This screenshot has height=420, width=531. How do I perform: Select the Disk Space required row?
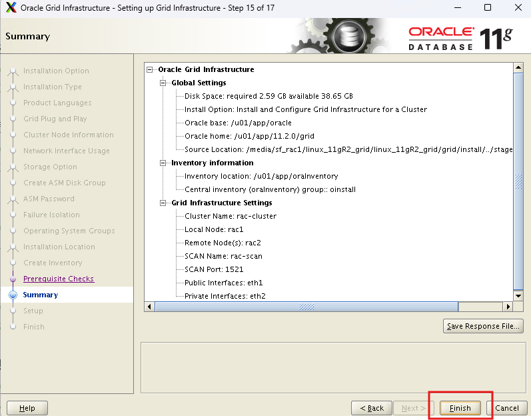tap(268, 96)
